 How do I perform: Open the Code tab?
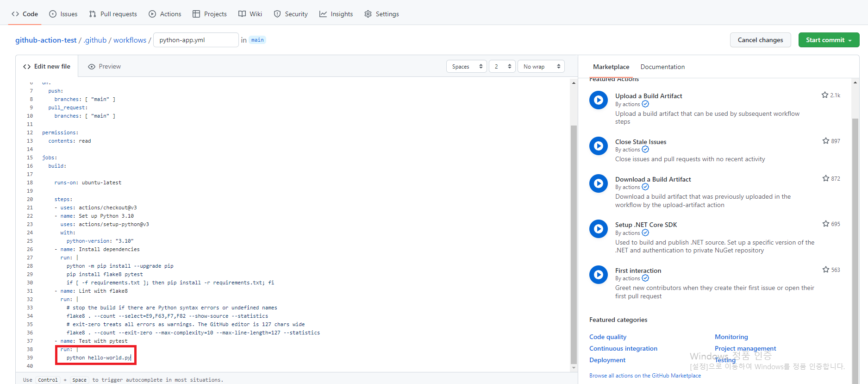[x=25, y=14]
